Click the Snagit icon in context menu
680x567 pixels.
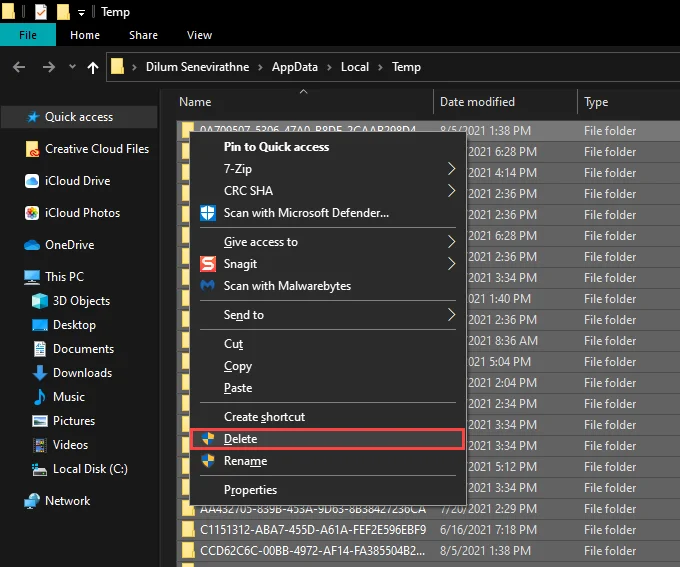[208, 264]
